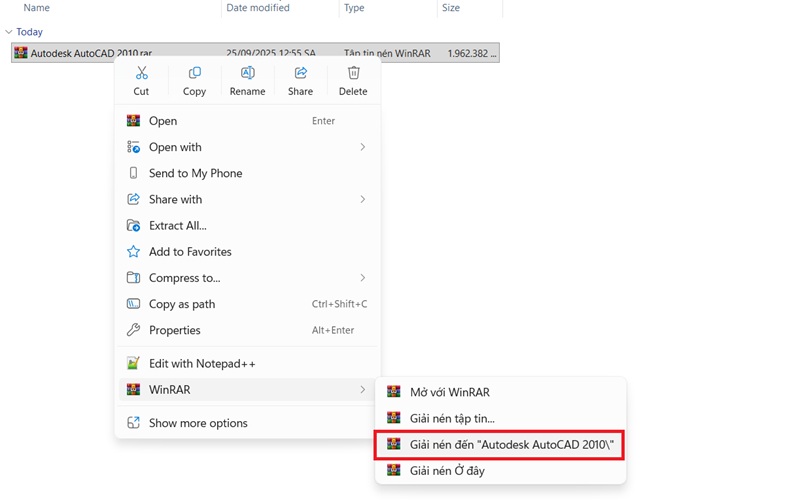Image resolution: width=800 pixels, height=501 pixels.
Task: Click the wrench icon for Properties
Action: tap(133, 330)
